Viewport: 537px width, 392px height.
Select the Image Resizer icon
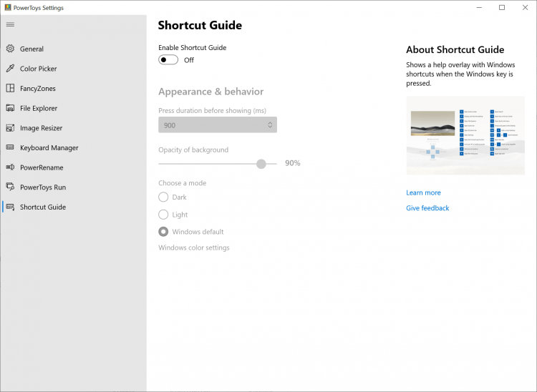10,128
